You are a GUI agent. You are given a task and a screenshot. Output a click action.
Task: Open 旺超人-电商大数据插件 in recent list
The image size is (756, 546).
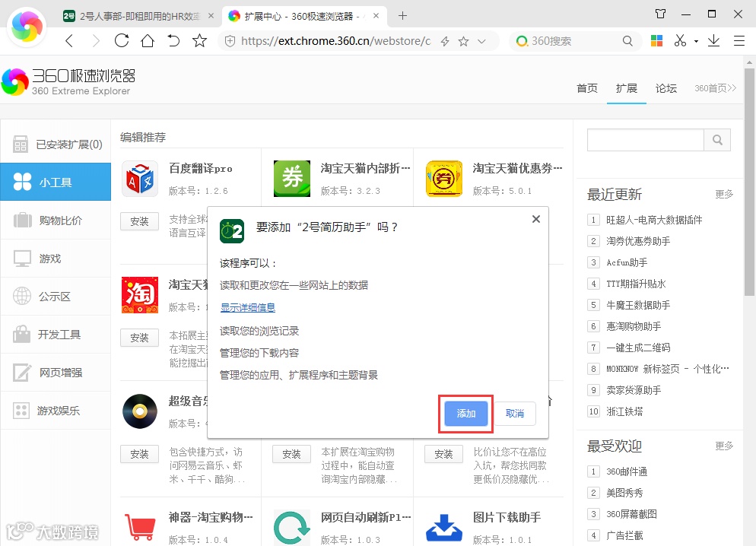[x=654, y=220]
